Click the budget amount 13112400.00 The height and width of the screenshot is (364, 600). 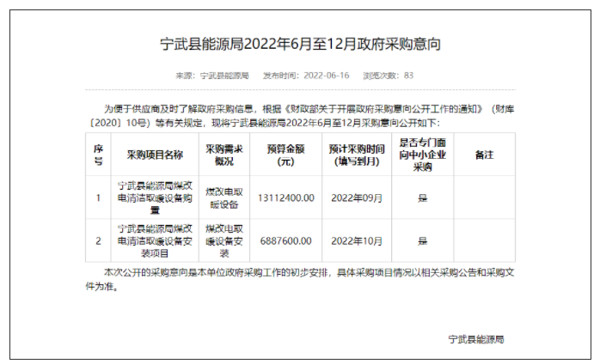pyautogui.click(x=286, y=198)
